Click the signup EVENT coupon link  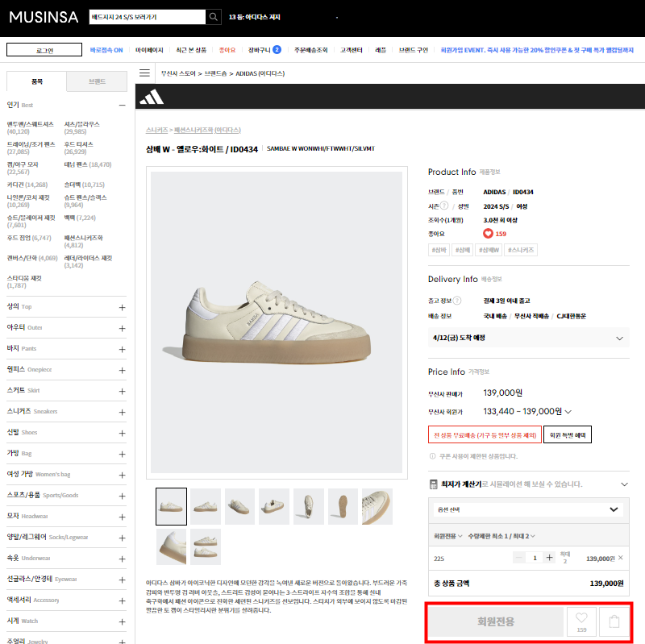(537, 50)
